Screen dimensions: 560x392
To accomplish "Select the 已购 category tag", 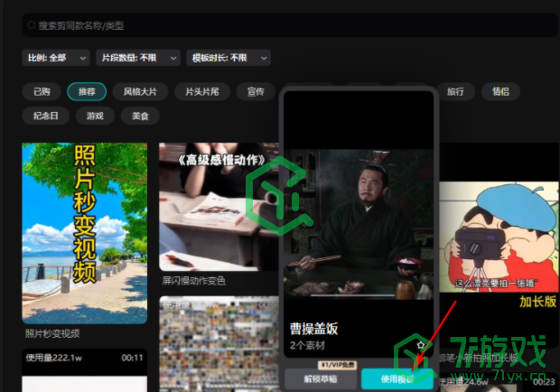I will 42,91.
